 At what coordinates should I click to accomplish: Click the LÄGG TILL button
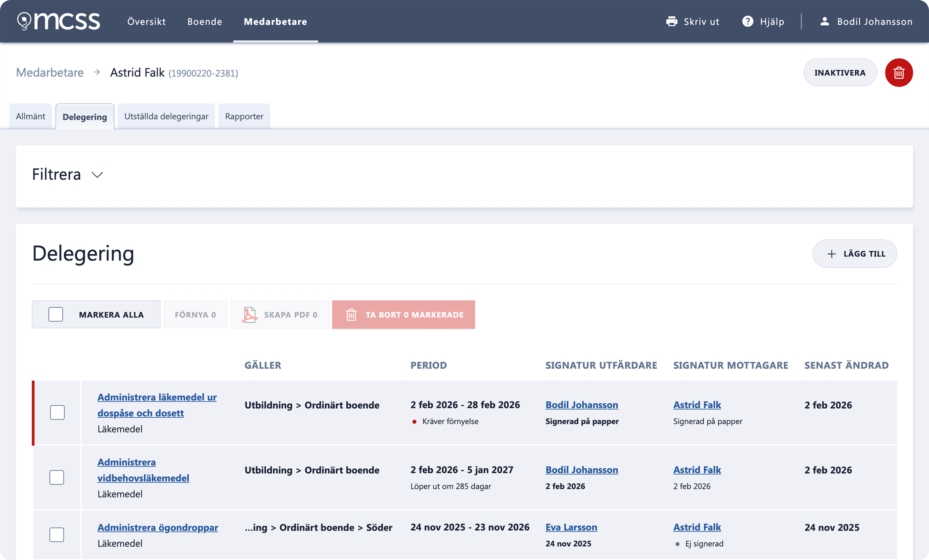pyautogui.click(x=855, y=254)
